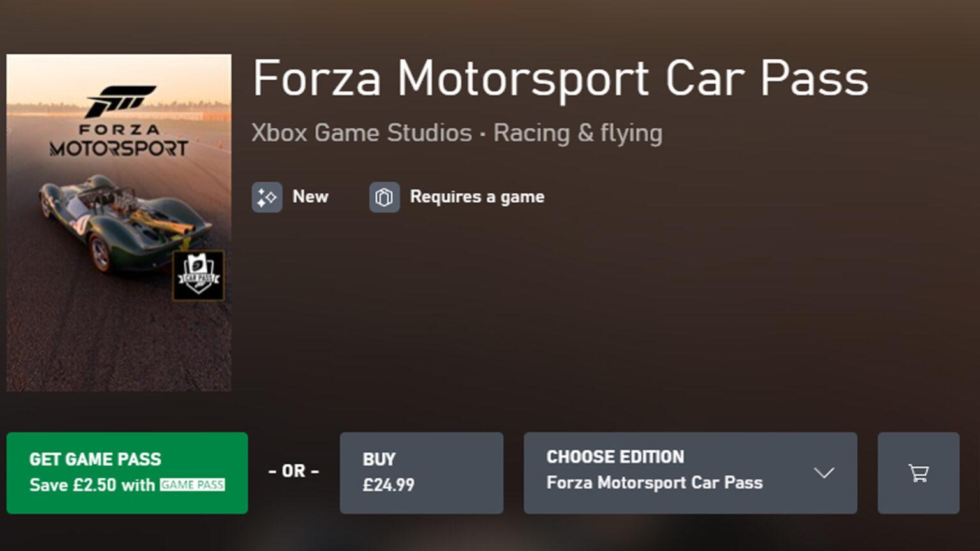
Task: Click the Car Pass badge on the box art
Action: [x=198, y=275]
